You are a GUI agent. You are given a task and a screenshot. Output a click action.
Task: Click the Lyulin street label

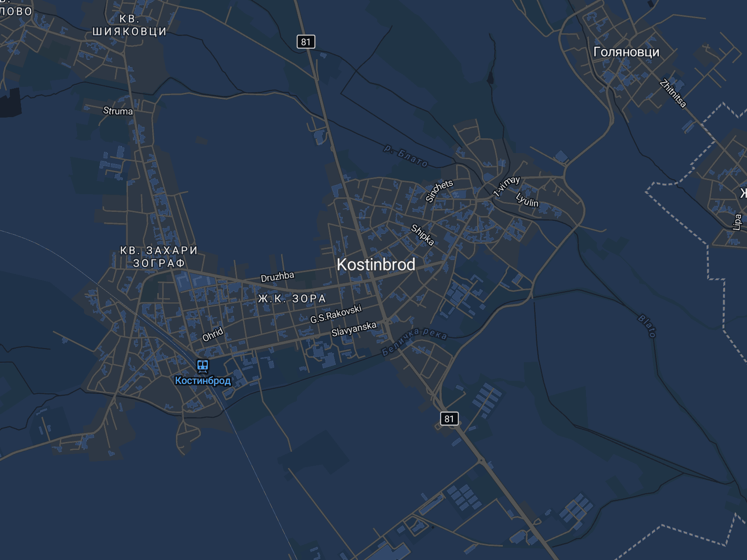click(x=527, y=200)
